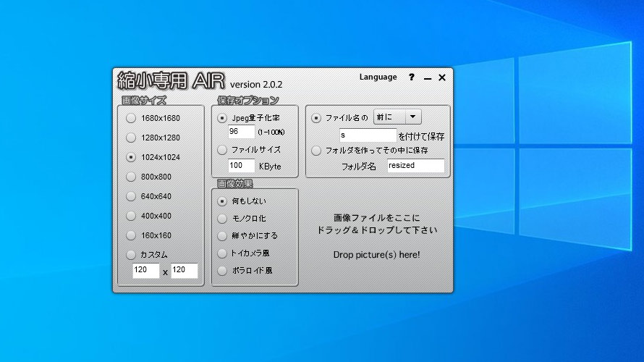
Task: Click the custom width input field
Action: (145, 271)
